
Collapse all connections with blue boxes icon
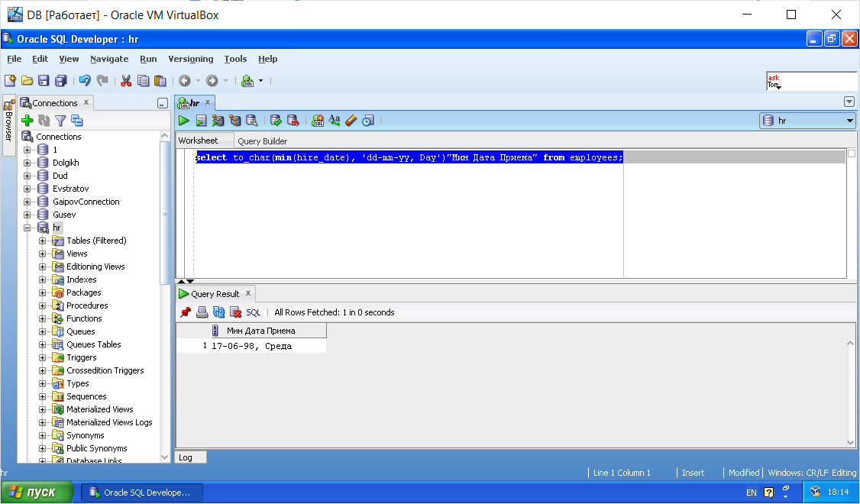point(77,121)
